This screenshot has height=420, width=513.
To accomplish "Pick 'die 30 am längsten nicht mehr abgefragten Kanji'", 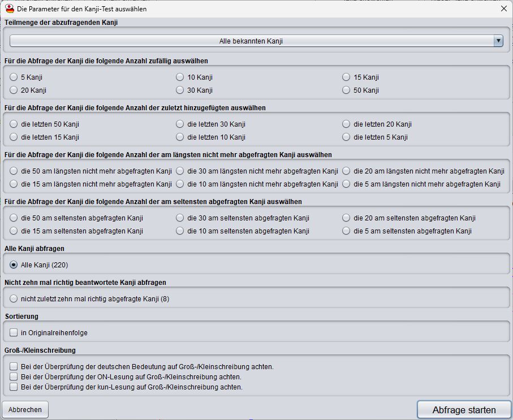I will pyautogui.click(x=180, y=171).
